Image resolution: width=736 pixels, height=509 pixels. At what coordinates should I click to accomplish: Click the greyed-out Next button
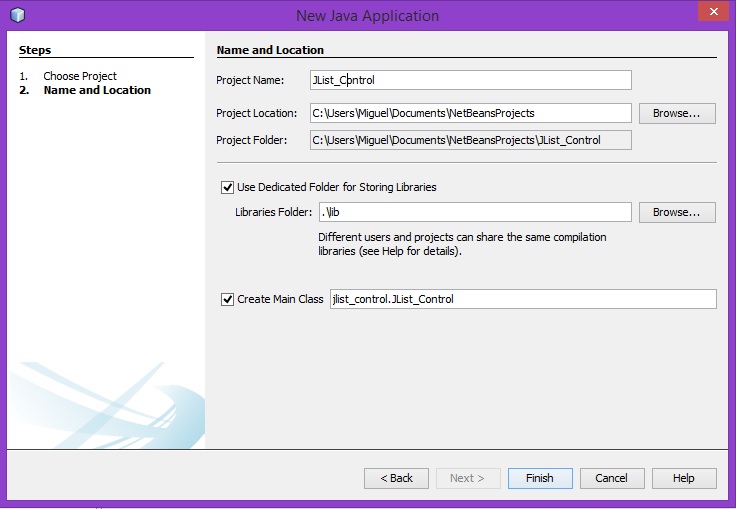pos(468,478)
